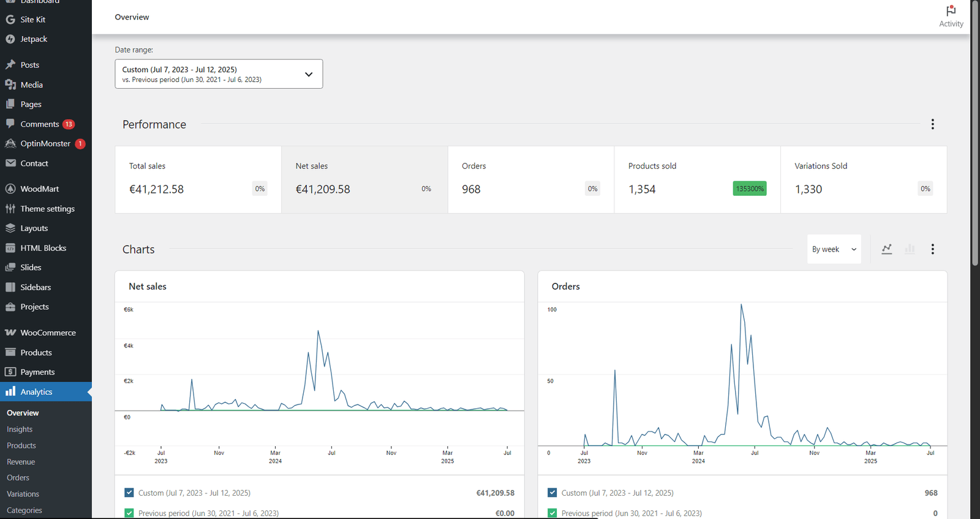Click the Jetpack lightning icon

tap(10, 39)
